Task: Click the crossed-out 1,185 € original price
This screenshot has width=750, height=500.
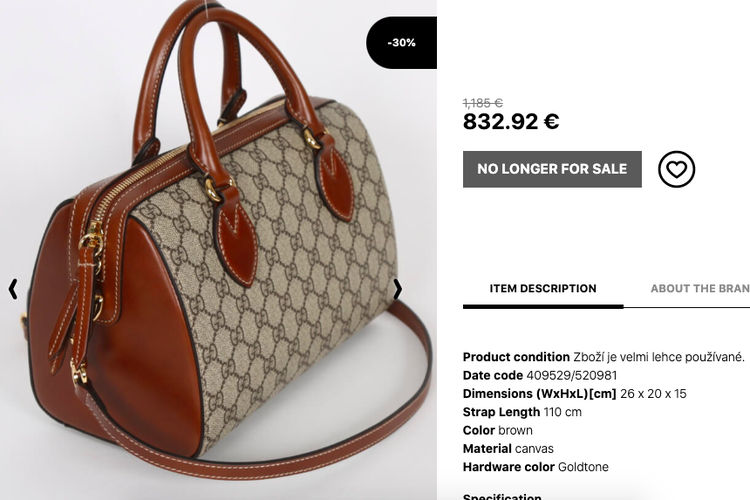Action: point(483,102)
